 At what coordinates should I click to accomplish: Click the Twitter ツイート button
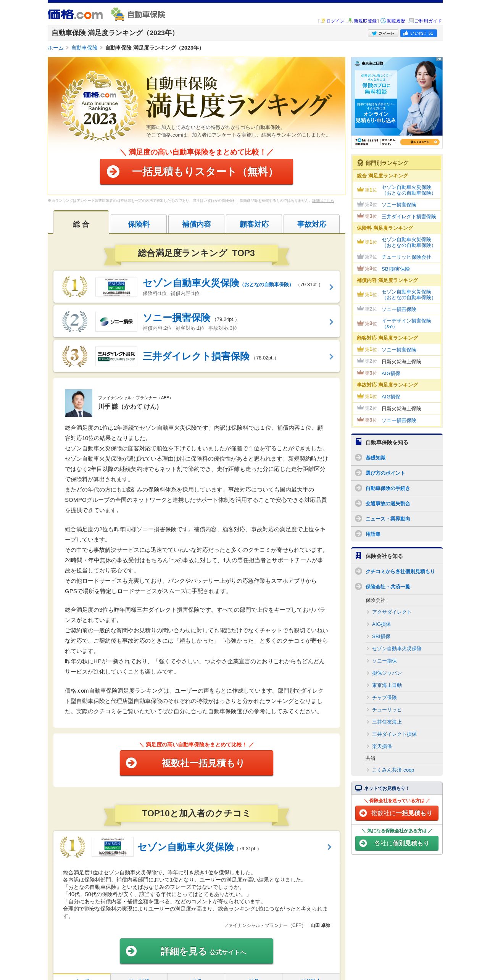383,33
